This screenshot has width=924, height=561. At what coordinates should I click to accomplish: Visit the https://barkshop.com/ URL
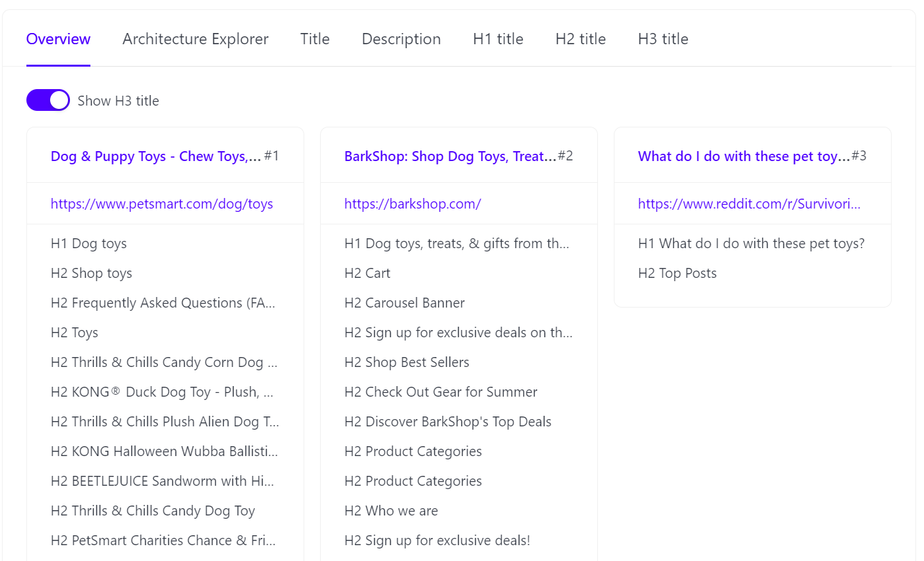(412, 204)
